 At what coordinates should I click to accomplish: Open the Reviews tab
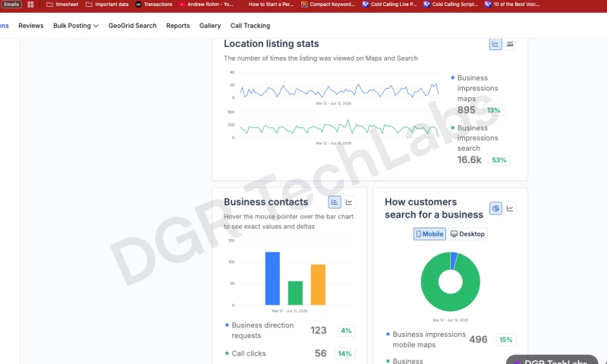[x=31, y=26]
